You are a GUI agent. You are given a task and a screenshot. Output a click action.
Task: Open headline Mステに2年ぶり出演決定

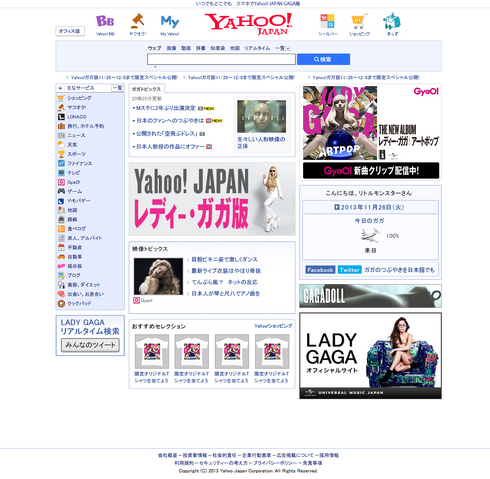point(166,108)
